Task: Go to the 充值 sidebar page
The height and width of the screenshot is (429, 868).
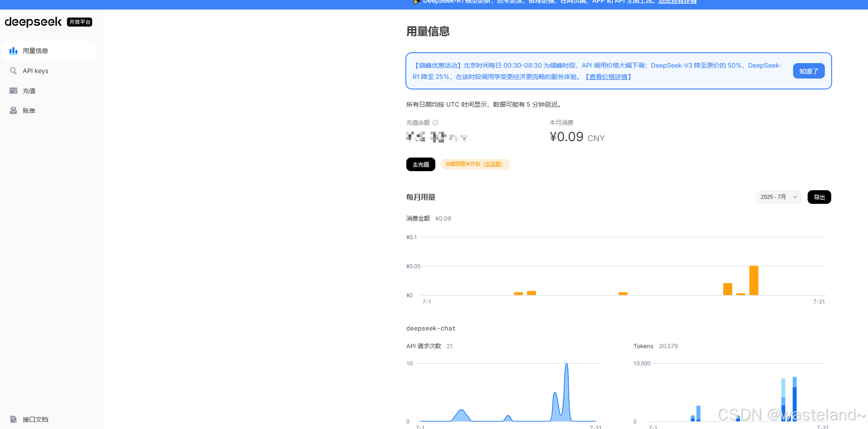Action: (x=49, y=91)
